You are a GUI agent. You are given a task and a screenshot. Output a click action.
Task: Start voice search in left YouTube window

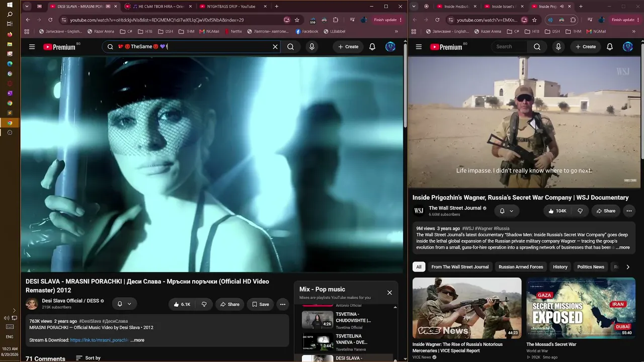312,47
